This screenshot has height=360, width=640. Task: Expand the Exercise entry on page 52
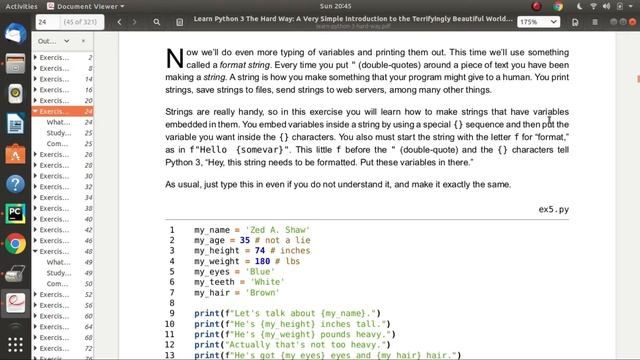pyautogui.click(x=36, y=294)
